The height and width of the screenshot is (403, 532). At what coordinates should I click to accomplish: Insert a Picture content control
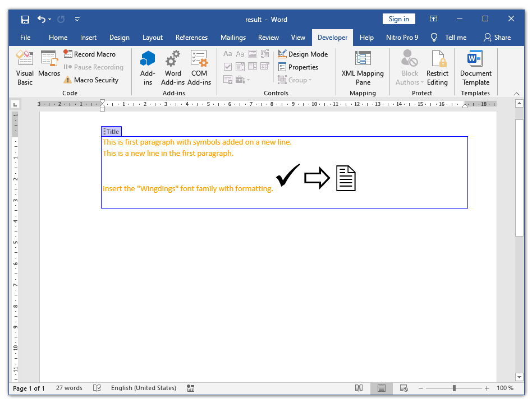pos(253,53)
